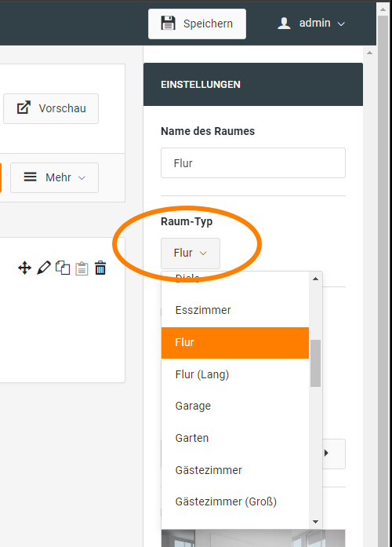Viewport: 392px width, 547px height.
Task: Click the trash delete icon
Action: 100,268
